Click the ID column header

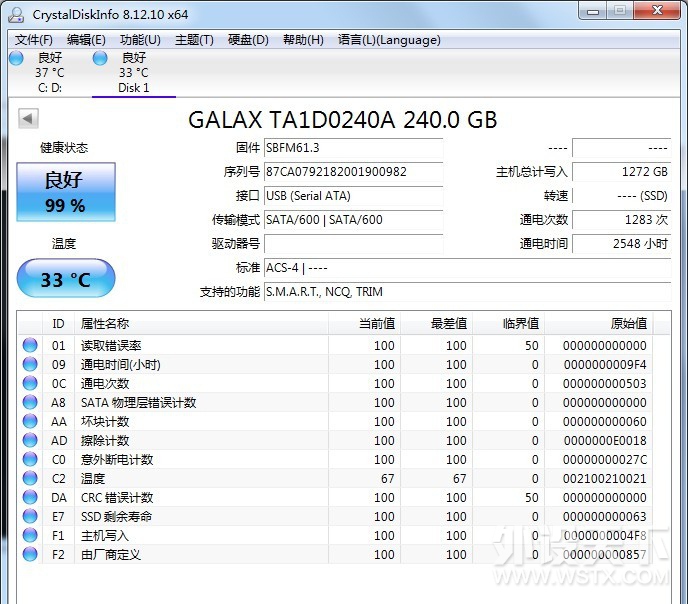[58, 324]
